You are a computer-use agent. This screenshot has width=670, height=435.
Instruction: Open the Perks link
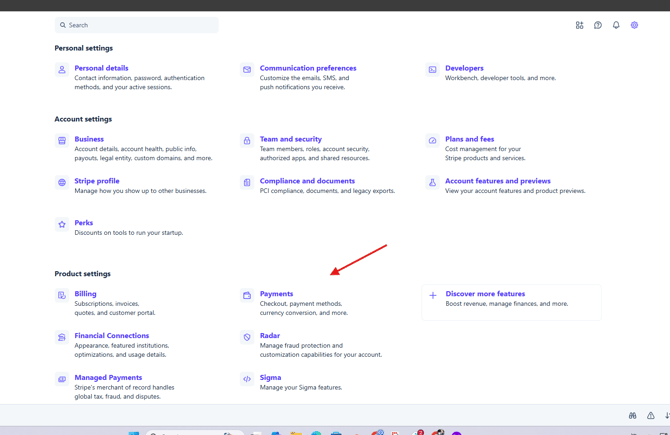pos(84,223)
